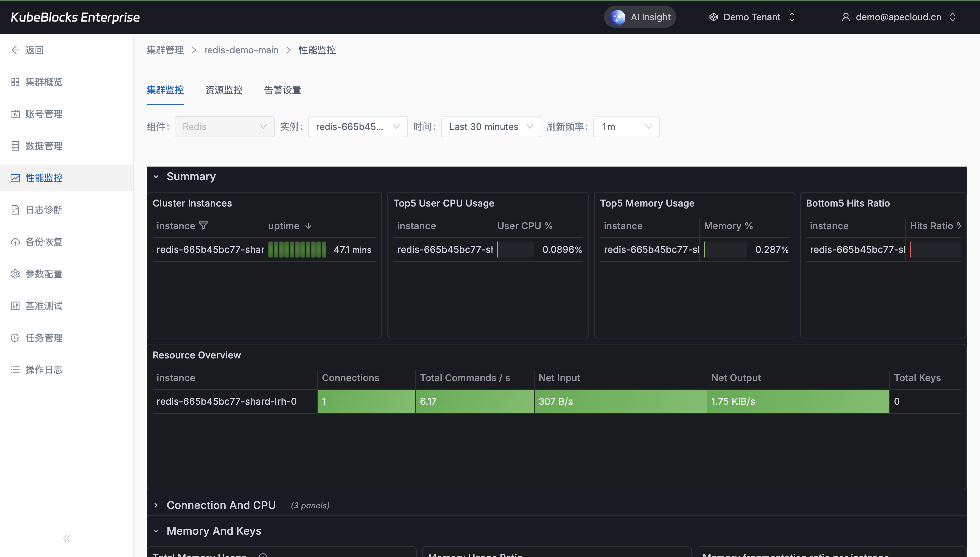Open Demo Tenant switcher
980x557 pixels.
(752, 17)
